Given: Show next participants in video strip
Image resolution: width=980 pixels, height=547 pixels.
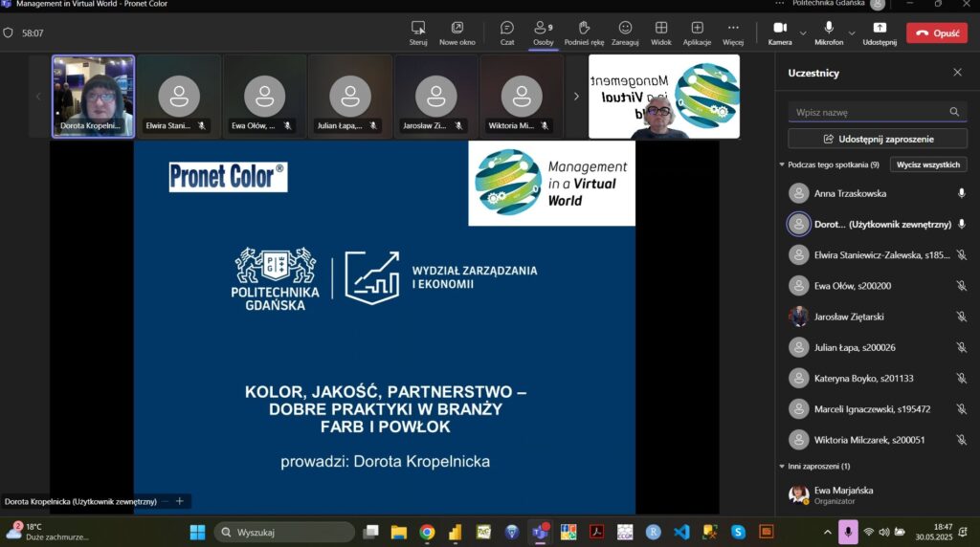Looking at the screenshot, I should coord(576,97).
